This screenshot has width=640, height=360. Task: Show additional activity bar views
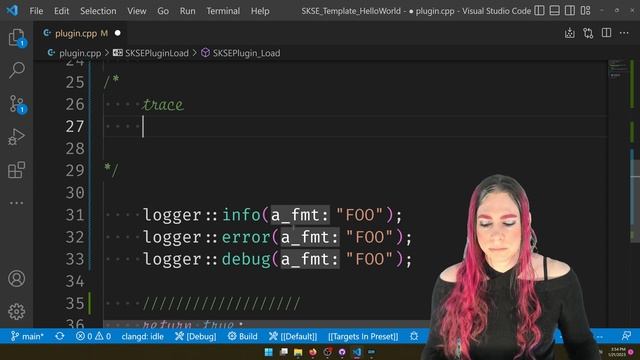pyautogui.click(x=16, y=203)
